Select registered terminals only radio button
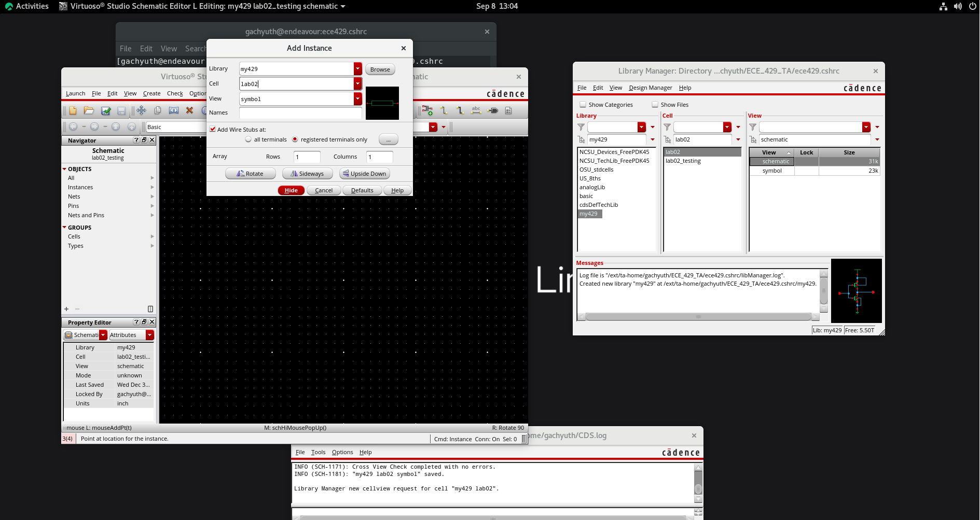Image resolution: width=980 pixels, height=520 pixels. pyautogui.click(x=295, y=139)
